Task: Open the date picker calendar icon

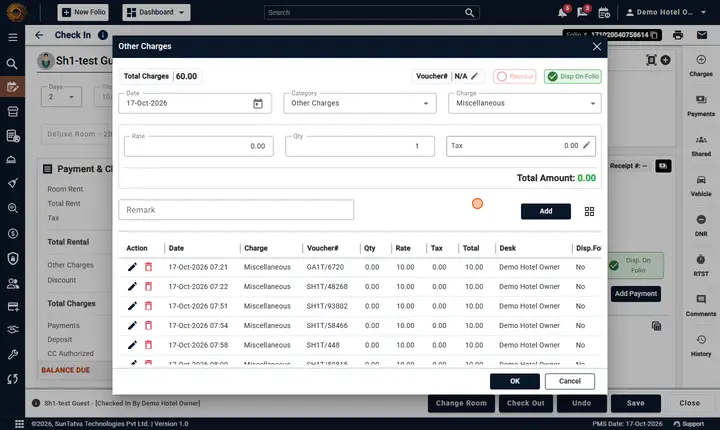Action: [x=258, y=103]
